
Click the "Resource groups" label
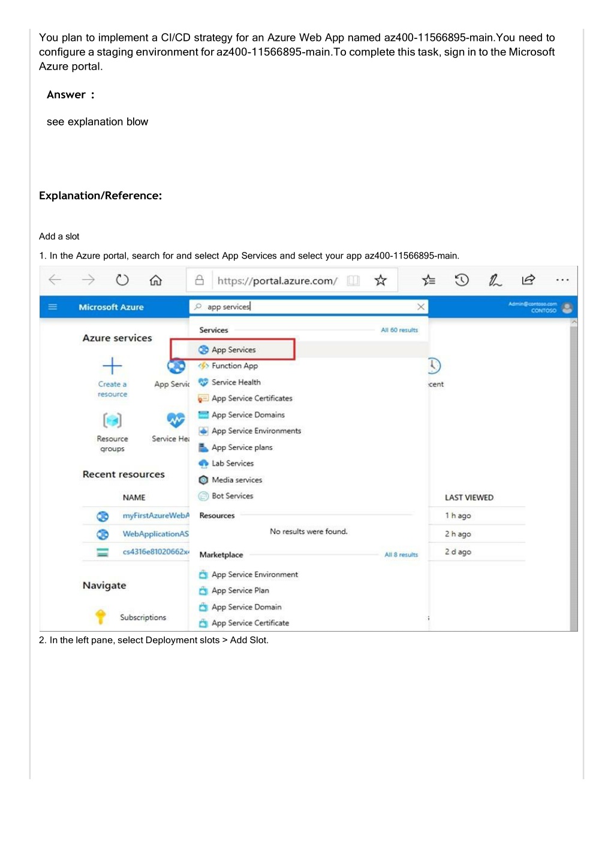(x=112, y=444)
